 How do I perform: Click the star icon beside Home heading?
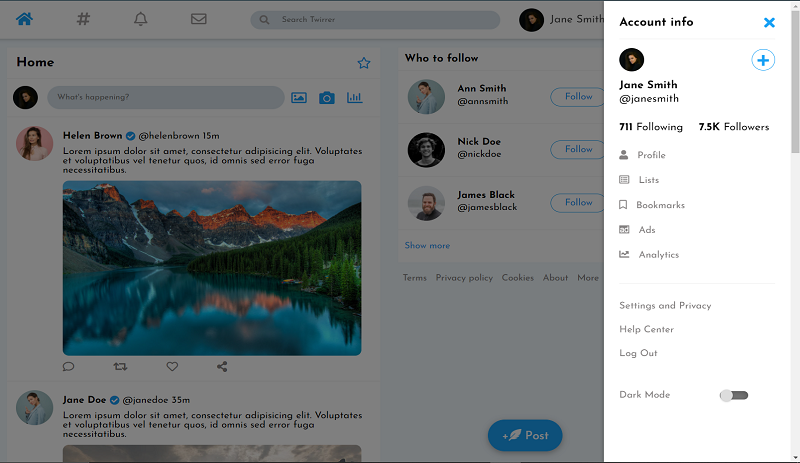364,63
